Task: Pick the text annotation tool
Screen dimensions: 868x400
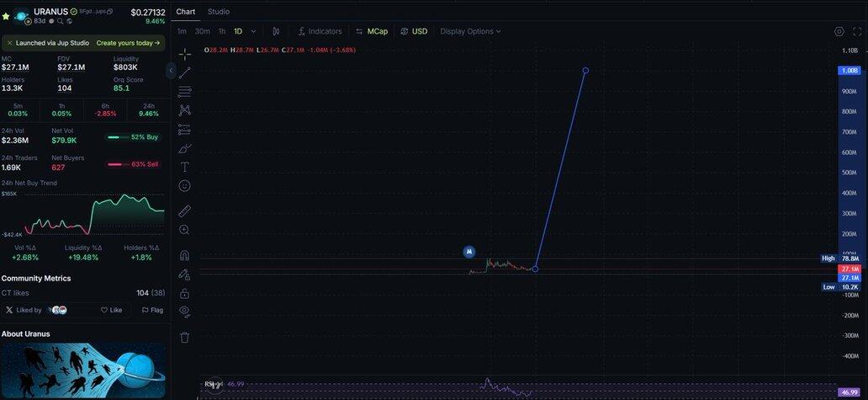Action: [x=185, y=167]
